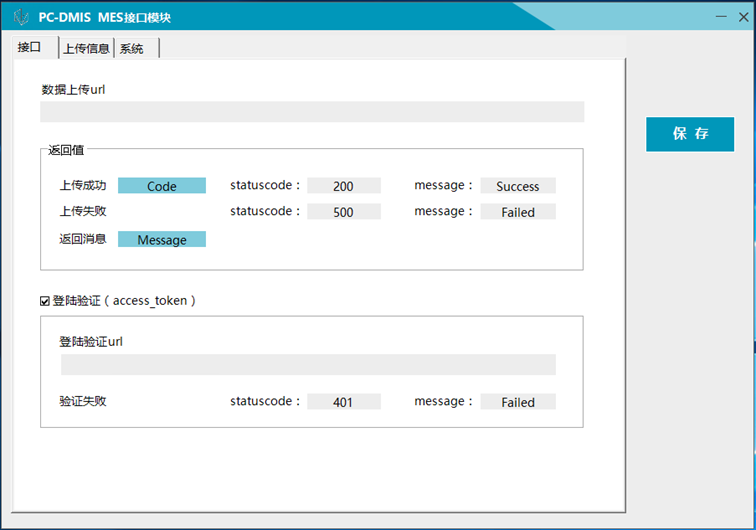Click the statuscode field showing 500
Image resolution: width=756 pixels, height=530 pixels.
click(x=343, y=212)
